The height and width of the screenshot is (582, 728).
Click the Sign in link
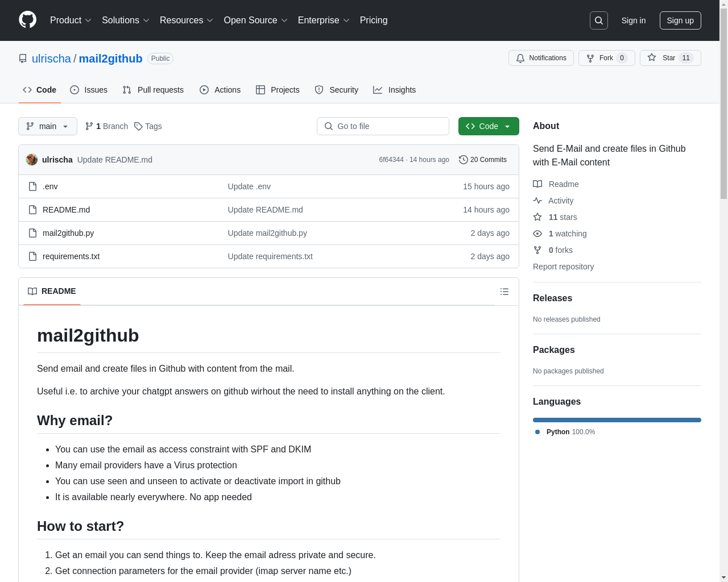pyautogui.click(x=634, y=20)
